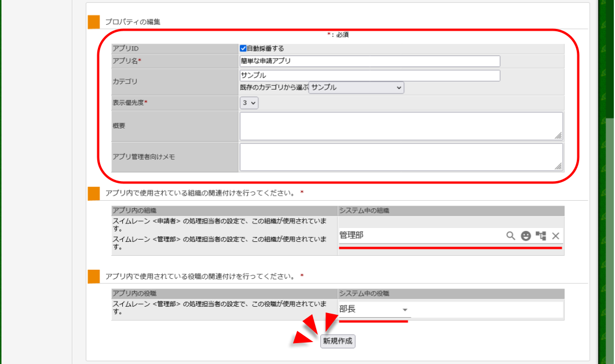The height and width of the screenshot is (364, 615).
Task: Click the プロパティの編集 heading
Action: tap(133, 22)
